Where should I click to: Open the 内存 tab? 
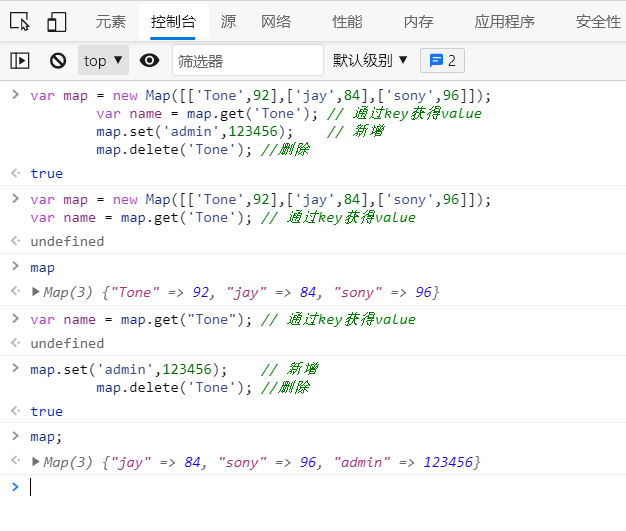tap(418, 21)
